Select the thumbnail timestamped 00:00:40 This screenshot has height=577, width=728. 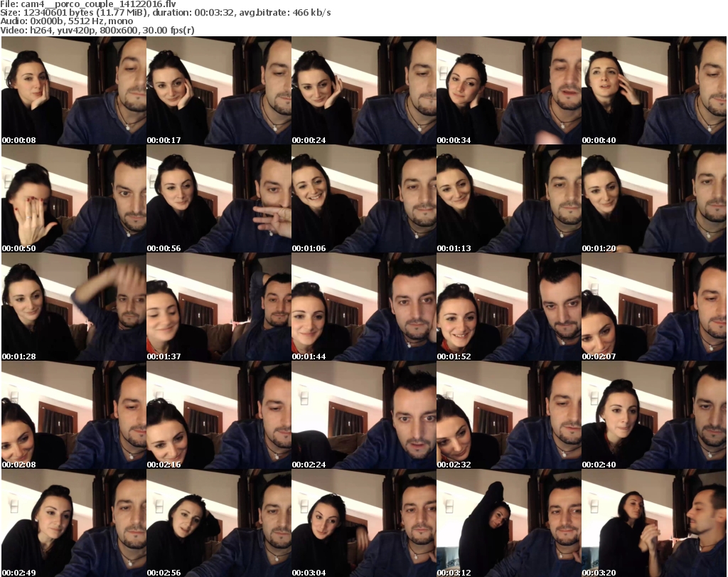(654, 90)
